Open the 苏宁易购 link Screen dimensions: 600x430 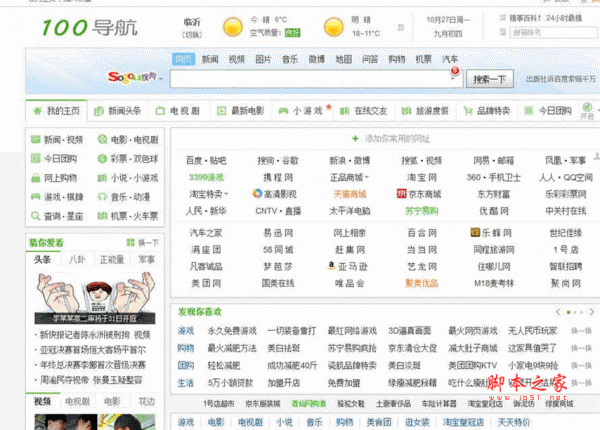click(x=422, y=211)
